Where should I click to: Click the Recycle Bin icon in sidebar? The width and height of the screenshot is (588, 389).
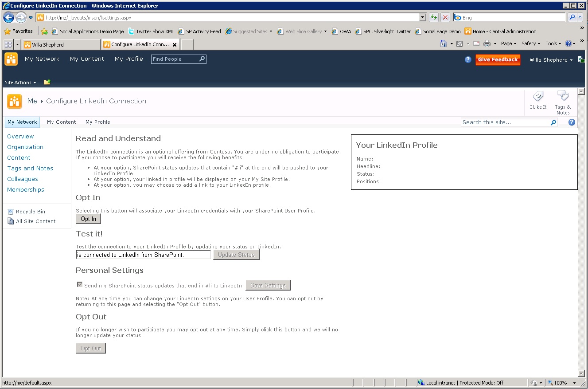(11, 212)
